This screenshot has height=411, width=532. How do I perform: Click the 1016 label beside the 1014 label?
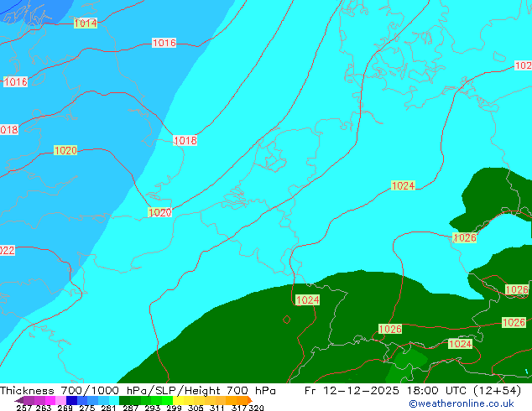click(x=164, y=43)
